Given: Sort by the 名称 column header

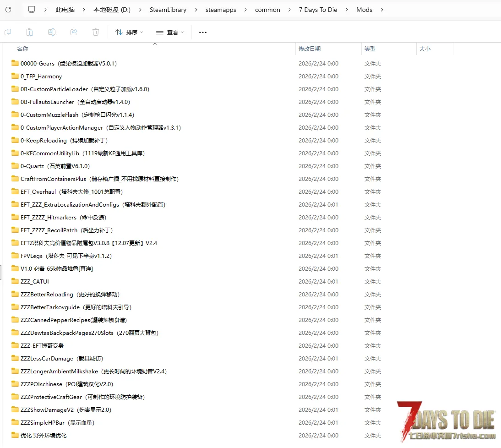Looking at the screenshot, I should click(22, 49).
